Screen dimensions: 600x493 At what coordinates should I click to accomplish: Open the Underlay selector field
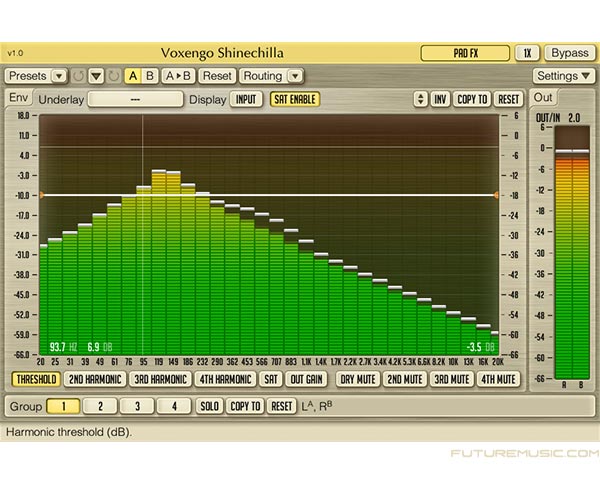(135, 100)
